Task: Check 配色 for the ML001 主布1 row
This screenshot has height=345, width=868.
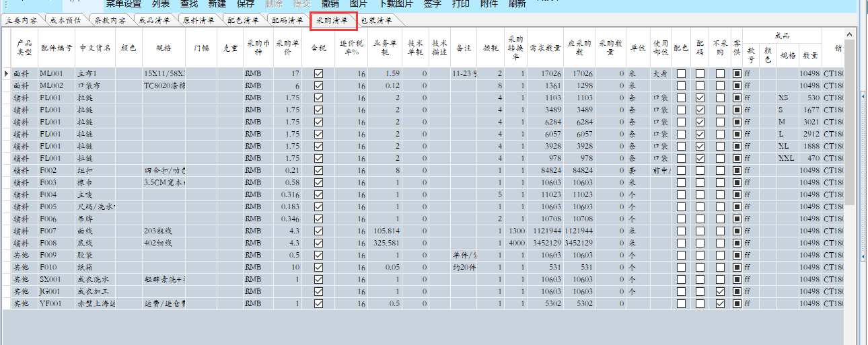Action: pyautogui.click(x=681, y=73)
